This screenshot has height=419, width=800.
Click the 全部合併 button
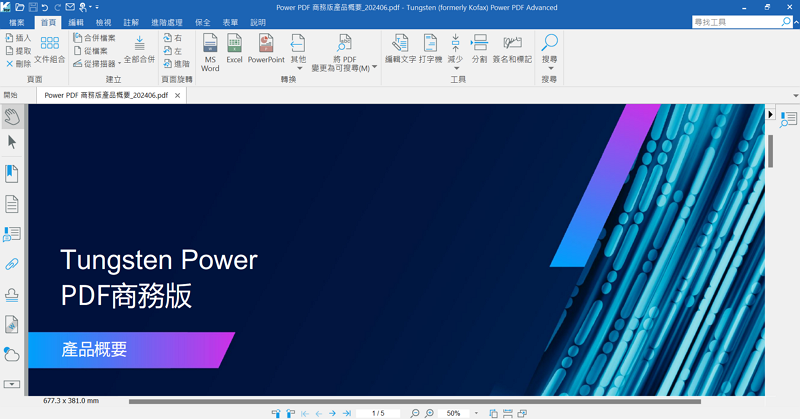(139, 50)
